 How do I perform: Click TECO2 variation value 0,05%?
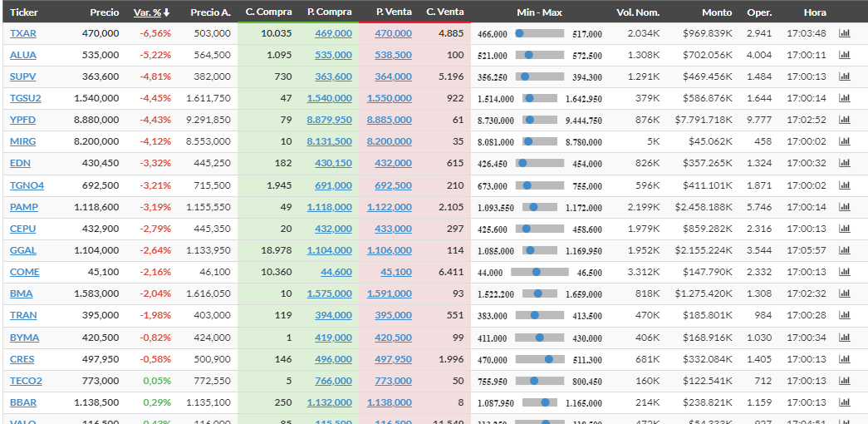[x=157, y=381]
